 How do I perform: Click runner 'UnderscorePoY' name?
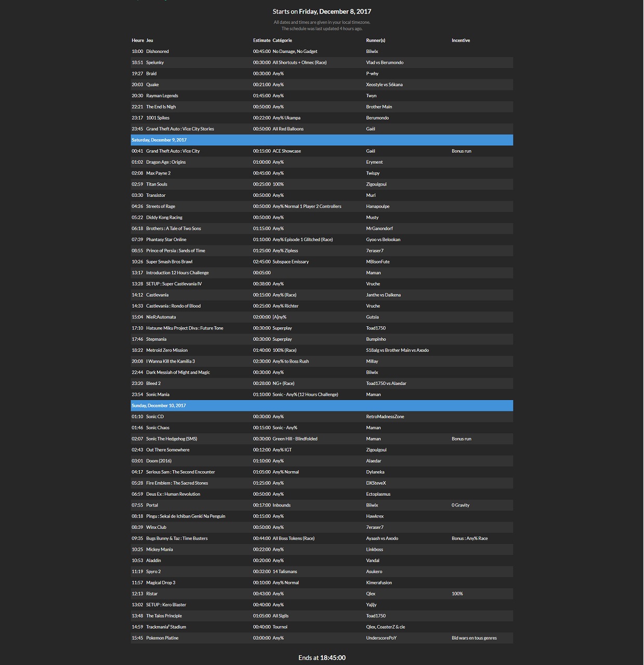point(381,639)
